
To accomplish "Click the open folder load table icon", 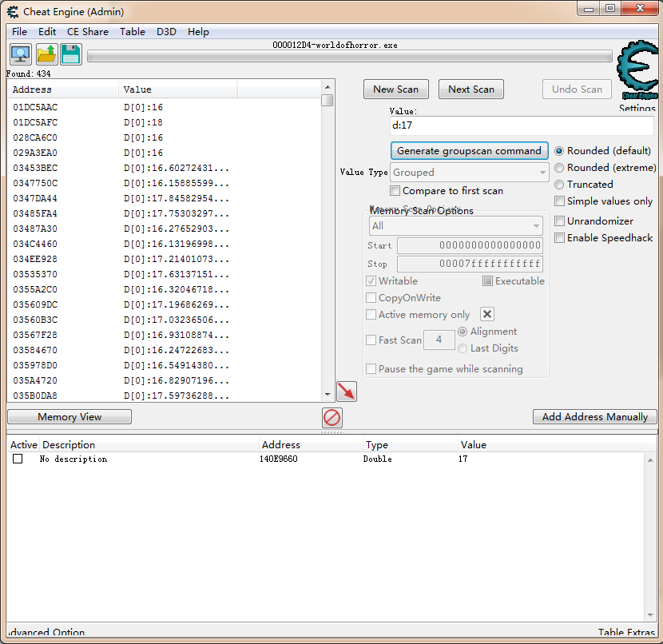I will click(x=46, y=54).
